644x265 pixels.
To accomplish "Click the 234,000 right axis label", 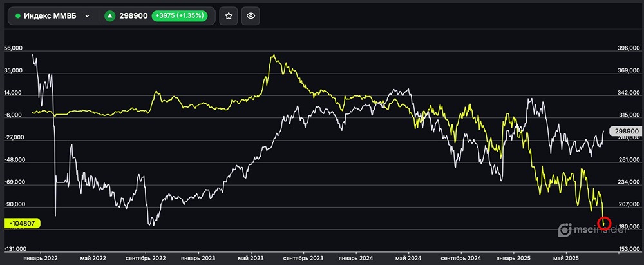I will (629, 182).
